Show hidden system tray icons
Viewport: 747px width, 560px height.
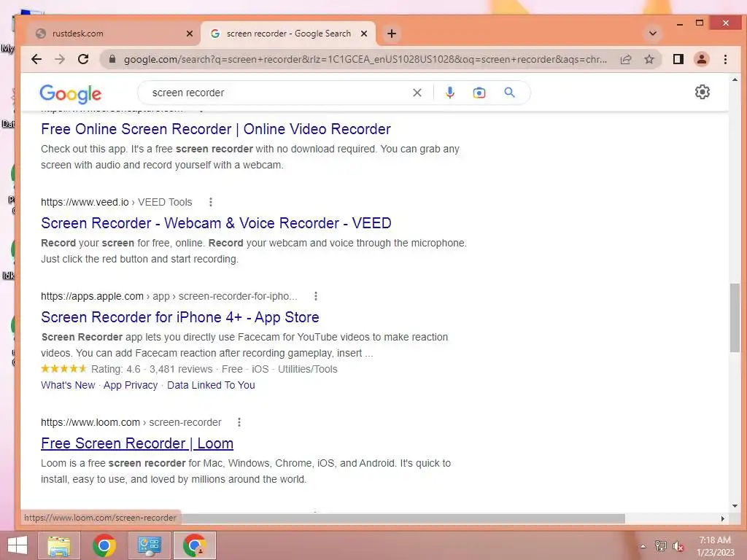click(643, 546)
